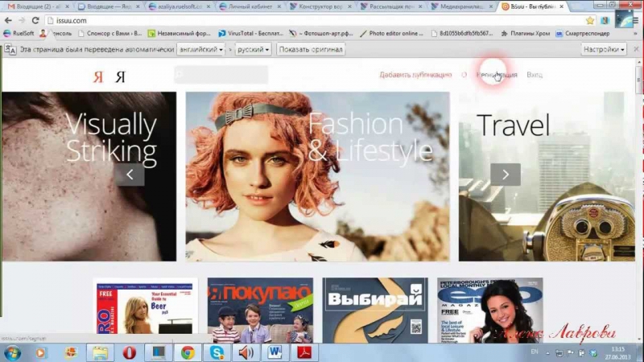The image size is (644, 362).
Task: Click the issuu search field
Action: [221, 74]
